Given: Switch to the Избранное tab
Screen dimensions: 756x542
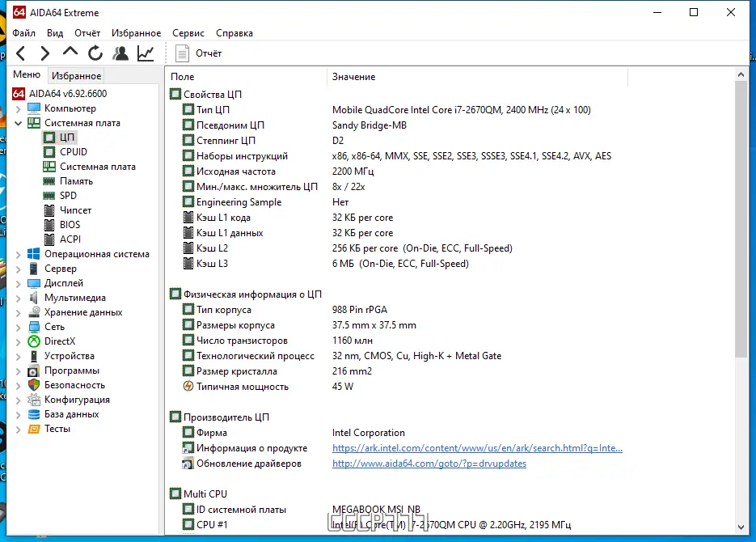Looking at the screenshot, I should [76, 76].
